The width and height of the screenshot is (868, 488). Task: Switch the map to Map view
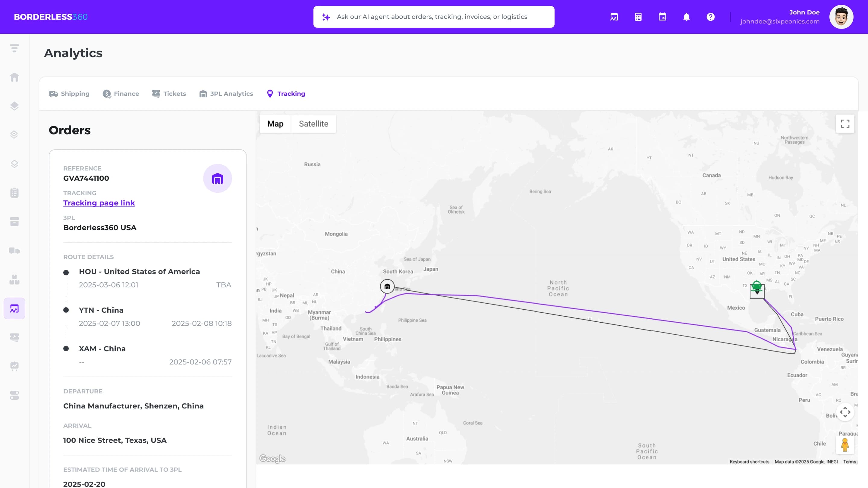point(275,124)
